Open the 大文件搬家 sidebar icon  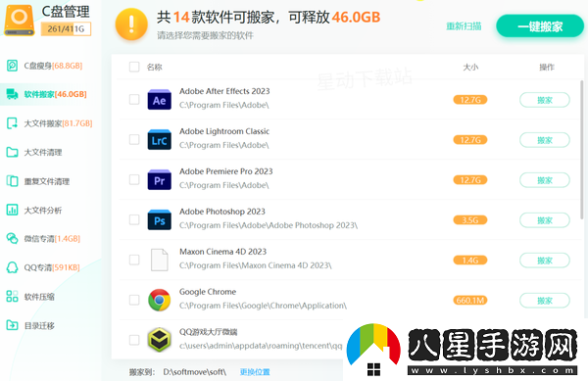tap(12, 123)
